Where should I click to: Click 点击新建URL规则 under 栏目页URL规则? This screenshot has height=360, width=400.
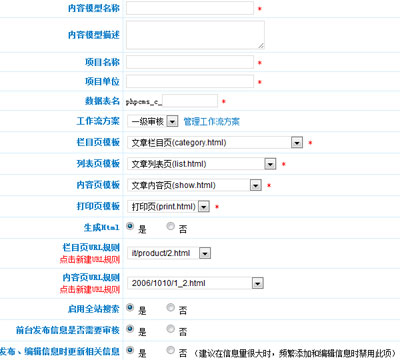click(90, 260)
